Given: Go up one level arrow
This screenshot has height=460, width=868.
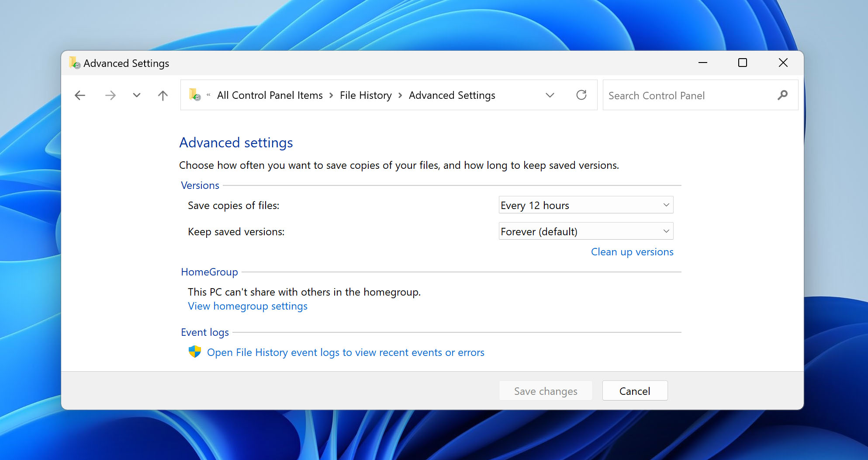Looking at the screenshot, I should 163,95.
